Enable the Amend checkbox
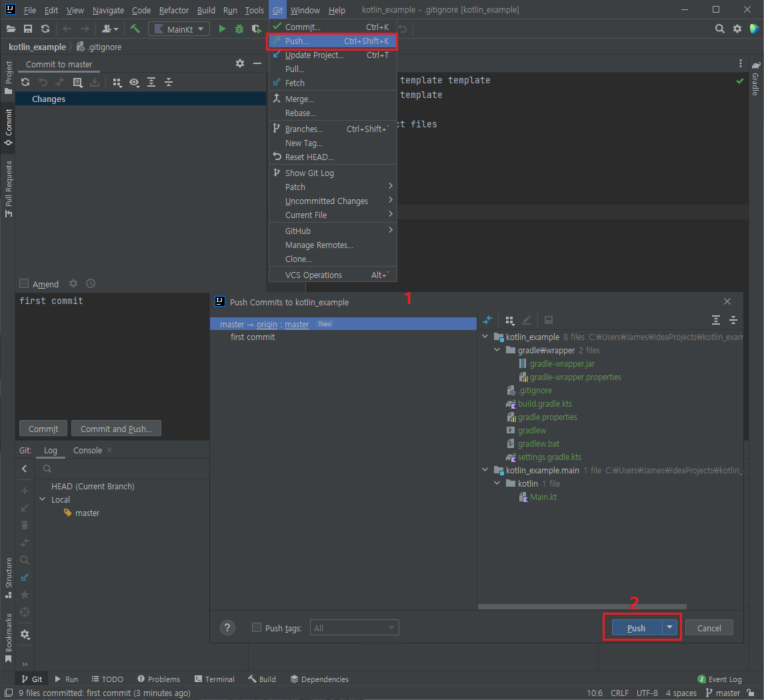 click(25, 283)
